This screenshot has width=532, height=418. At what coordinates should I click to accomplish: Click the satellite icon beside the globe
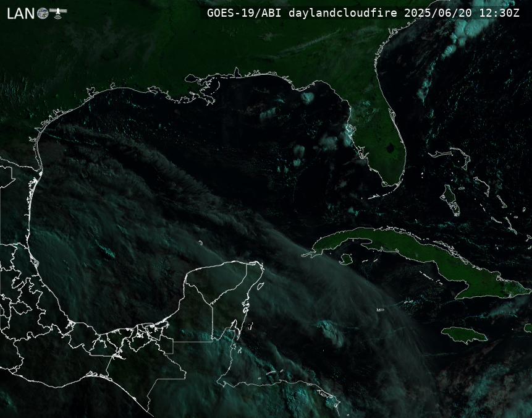(58, 12)
